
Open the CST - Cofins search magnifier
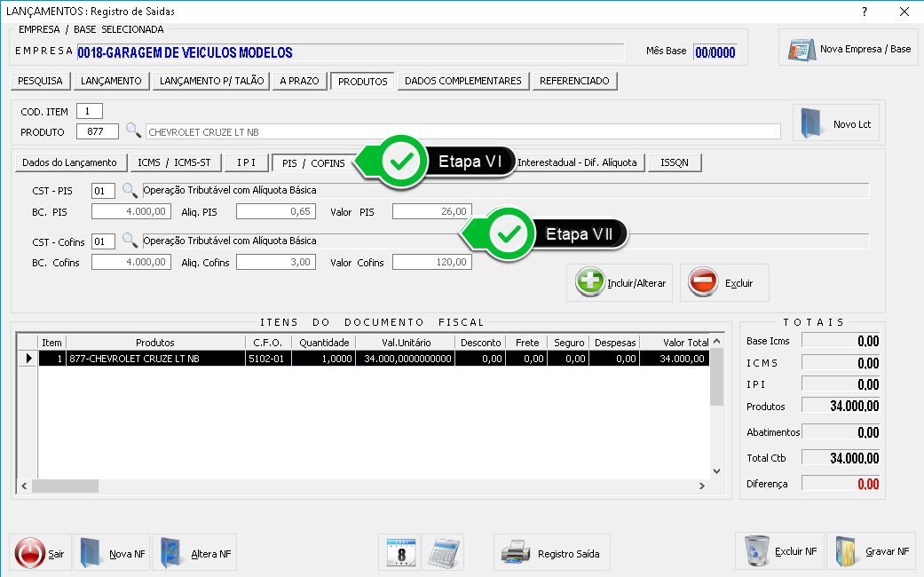pyautogui.click(x=130, y=241)
